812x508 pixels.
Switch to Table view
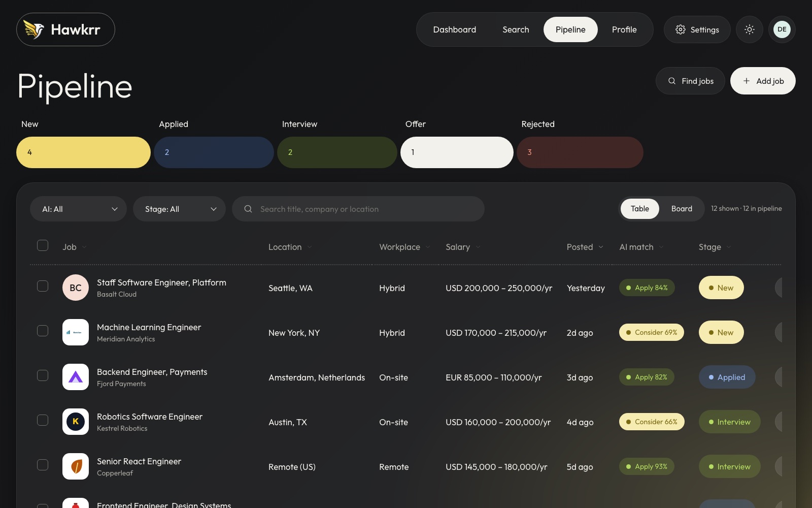[x=640, y=209]
